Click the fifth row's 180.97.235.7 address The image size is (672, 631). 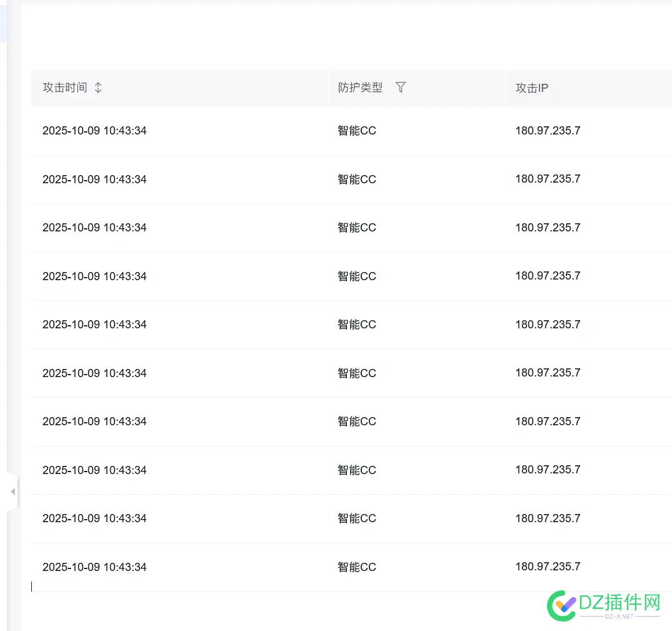tap(548, 325)
